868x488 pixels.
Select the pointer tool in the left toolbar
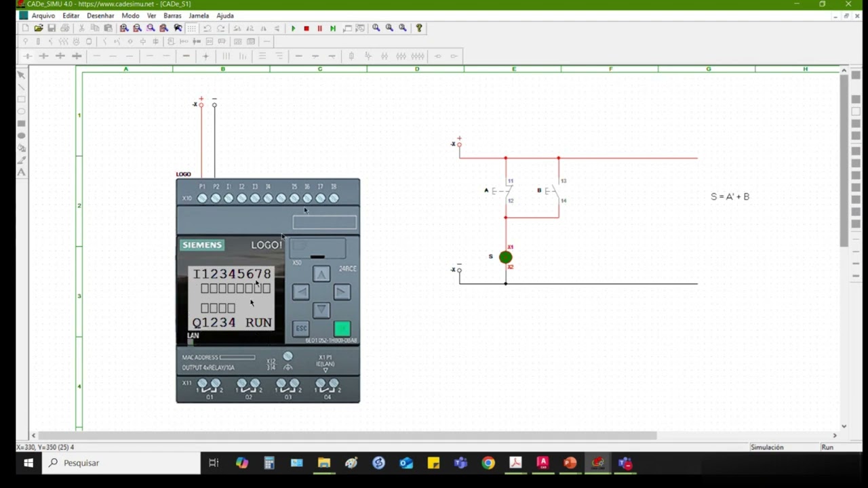pos(21,75)
